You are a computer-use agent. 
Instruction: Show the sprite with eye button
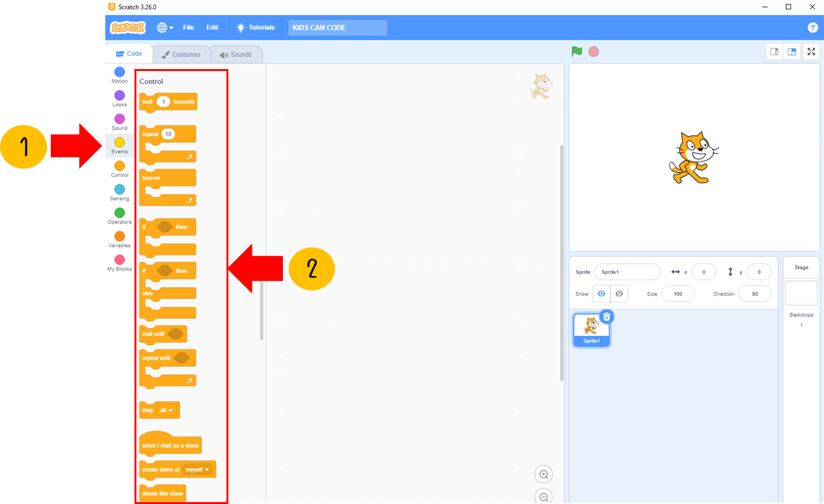coord(601,294)
